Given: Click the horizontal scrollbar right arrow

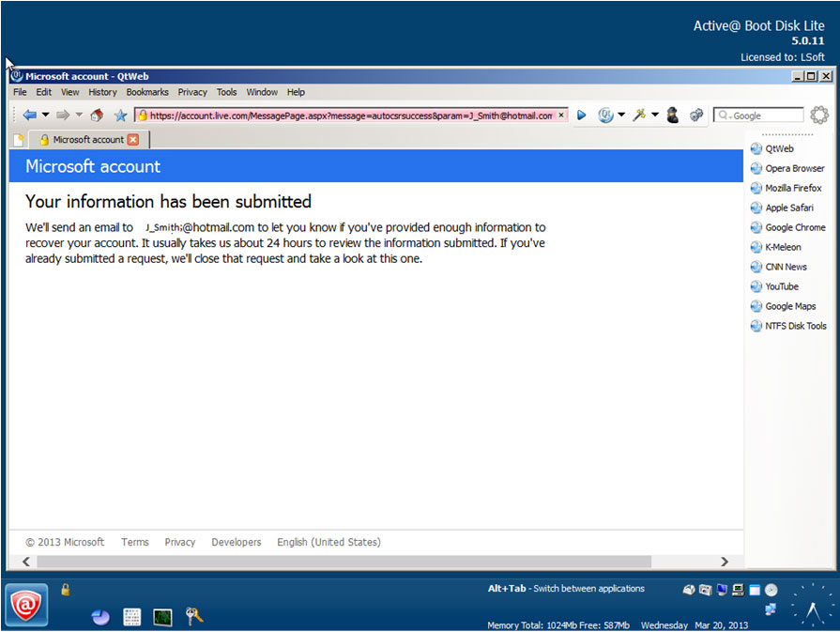Looking at the screenshot, I should coord(725,562).
